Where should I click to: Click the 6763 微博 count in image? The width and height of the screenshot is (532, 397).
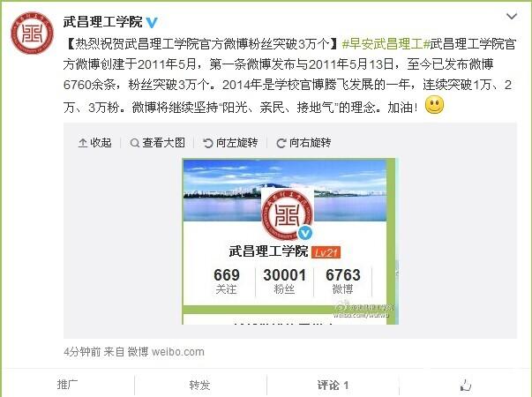342,281
